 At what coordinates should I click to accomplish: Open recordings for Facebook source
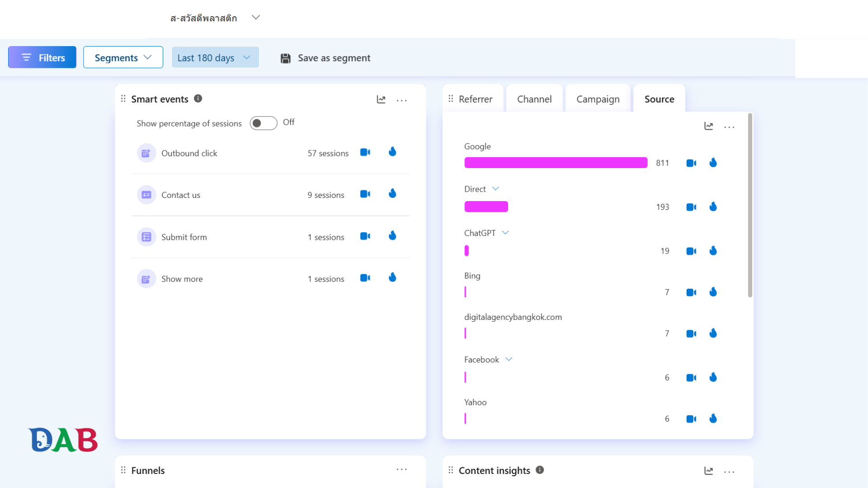tap(691, 378)
